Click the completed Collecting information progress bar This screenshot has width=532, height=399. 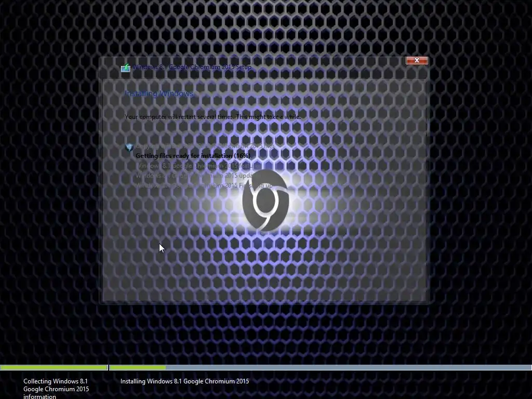54,367
